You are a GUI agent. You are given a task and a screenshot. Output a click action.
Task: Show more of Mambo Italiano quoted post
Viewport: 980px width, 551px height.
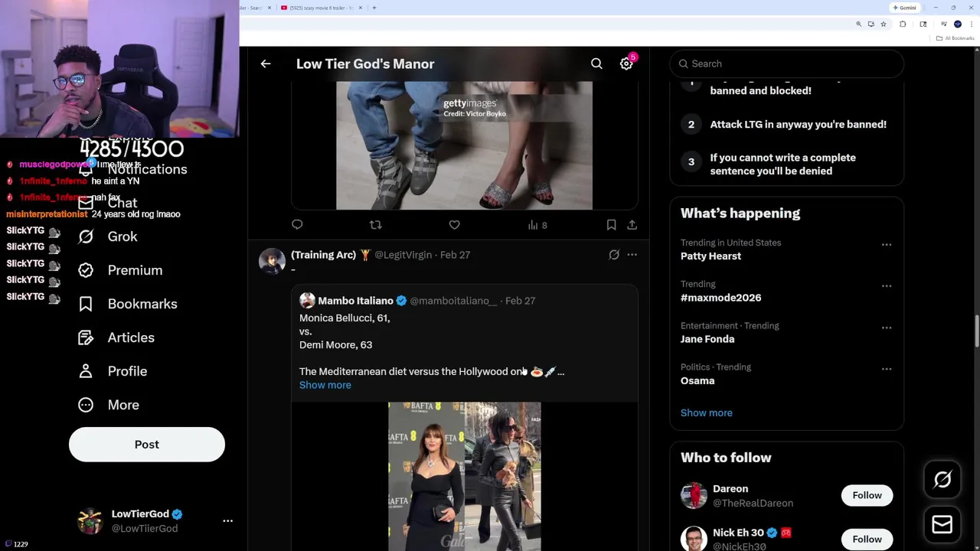tap(325, 385)
